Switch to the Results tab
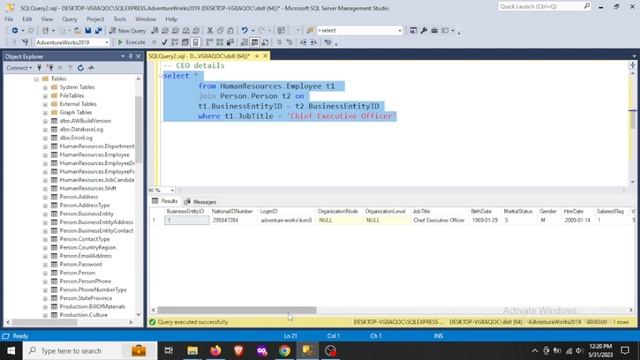 165,201
